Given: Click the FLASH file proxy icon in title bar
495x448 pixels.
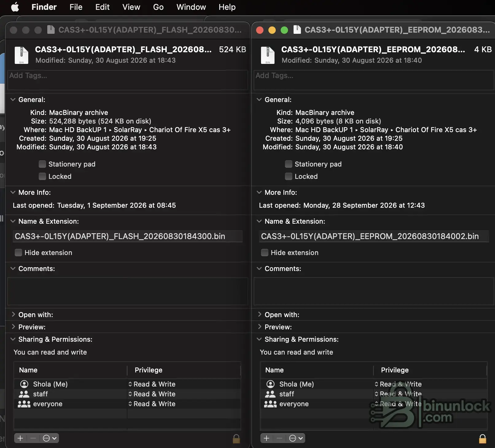Looking at the screenshot, I should pos(51,29).
